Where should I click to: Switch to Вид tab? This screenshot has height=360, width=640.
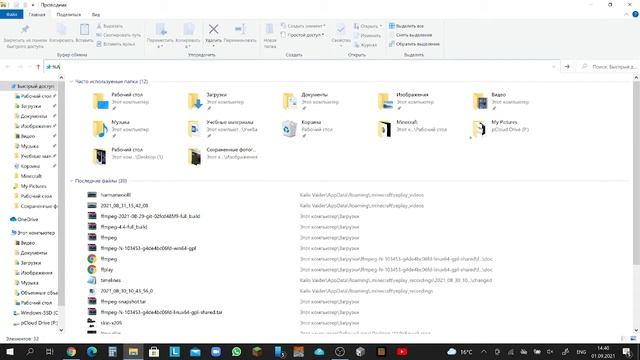pyautogui.click(x=96, y=14)
